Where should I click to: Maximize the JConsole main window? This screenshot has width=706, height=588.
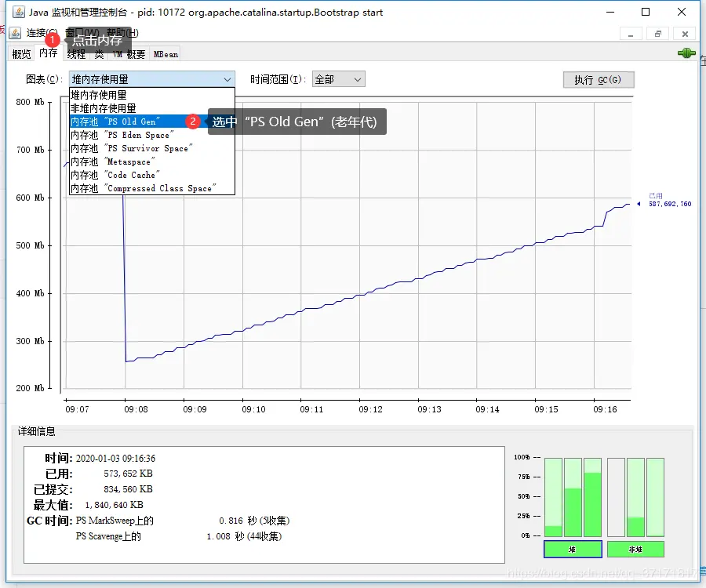646,12
